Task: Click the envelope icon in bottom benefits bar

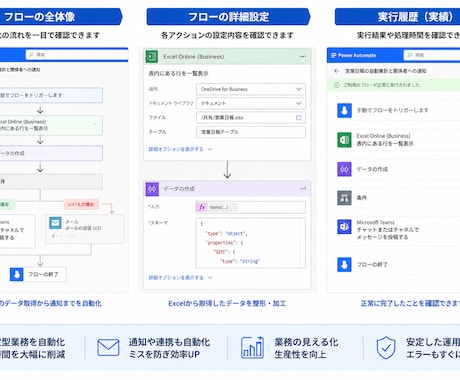Action: tap(108, 347)
